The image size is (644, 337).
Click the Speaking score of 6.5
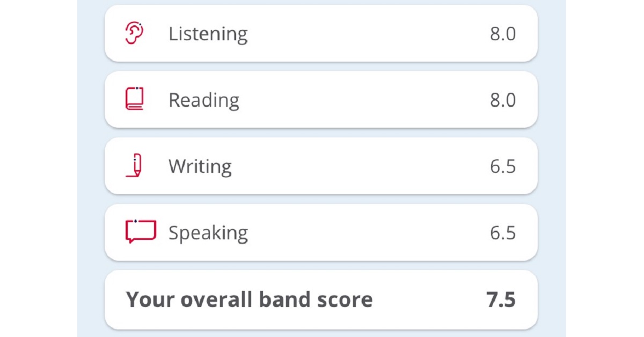(503, 233)
